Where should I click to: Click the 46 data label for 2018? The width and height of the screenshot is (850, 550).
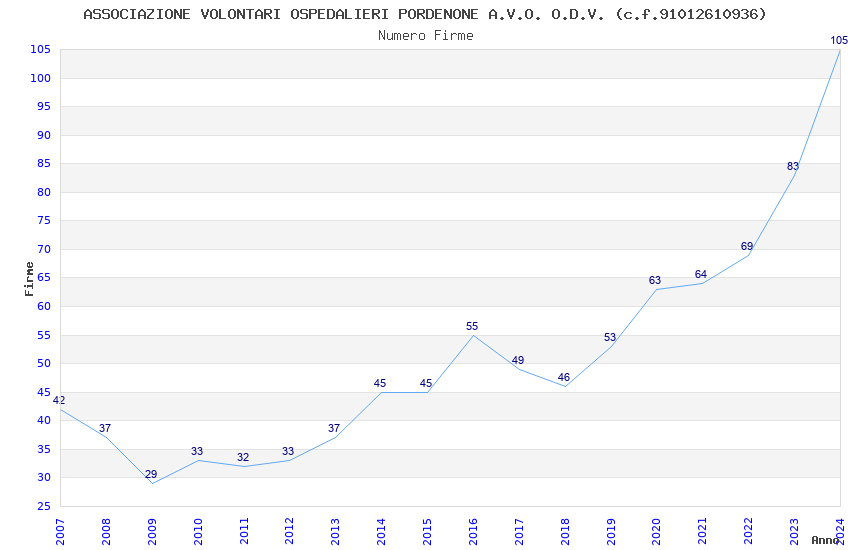563,378
